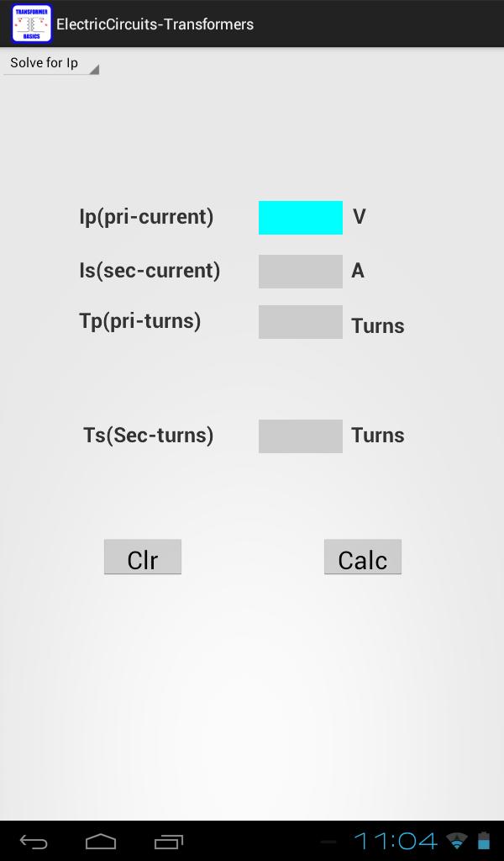Select the highlighted Ip primary current field
The height and width of the screenshot is (861, 504).
pos(300,217)
